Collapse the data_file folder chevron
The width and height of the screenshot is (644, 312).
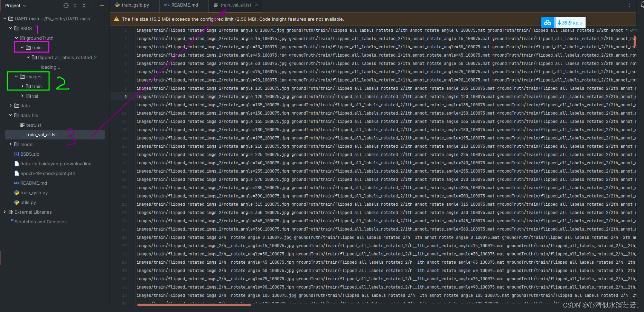click(11, 115)
